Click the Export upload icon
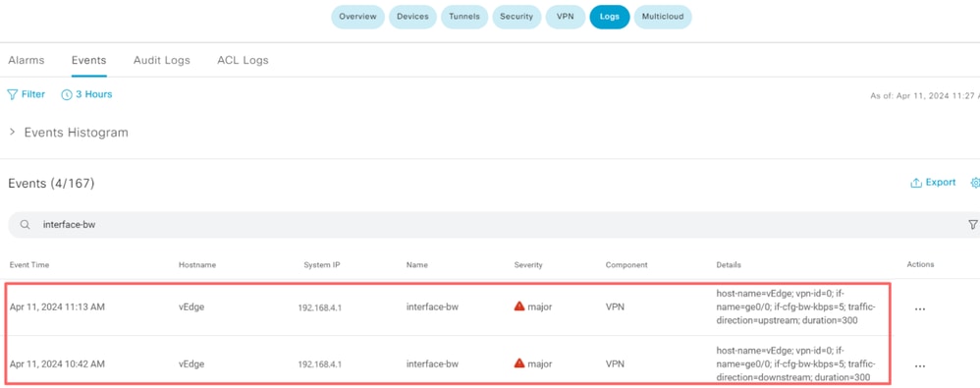980x388 pixels. 916,183
